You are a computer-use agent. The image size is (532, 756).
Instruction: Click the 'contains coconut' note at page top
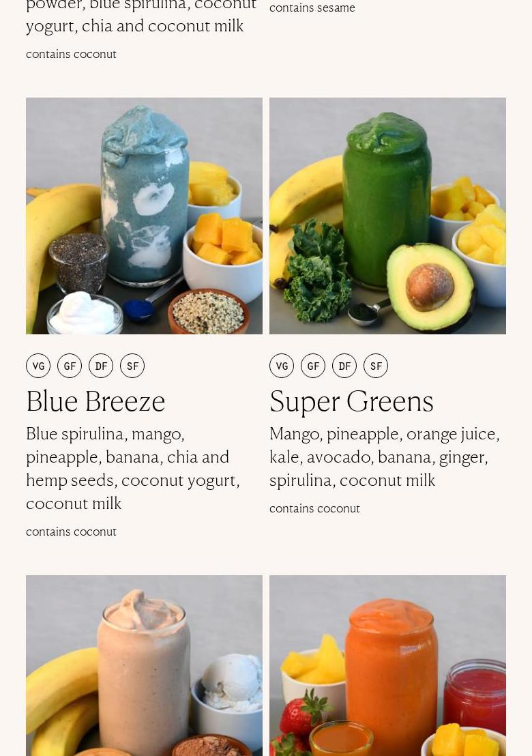[72, 54]
